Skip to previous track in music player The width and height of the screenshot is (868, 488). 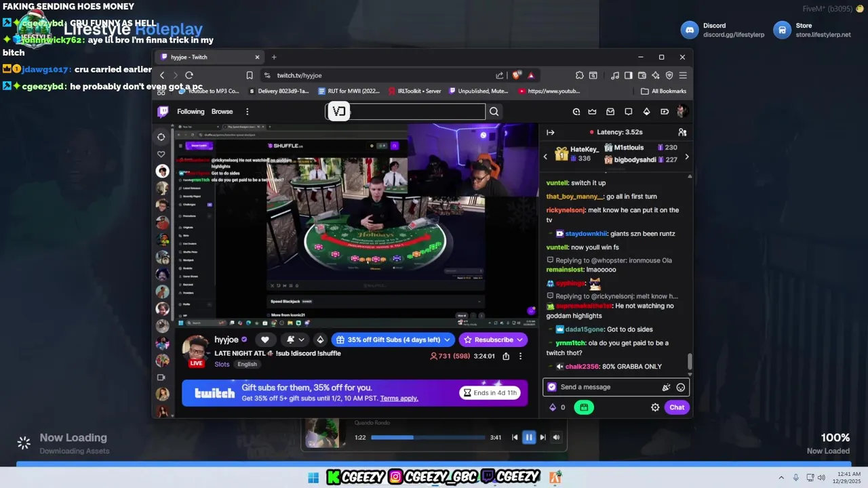tap(515, 437)
